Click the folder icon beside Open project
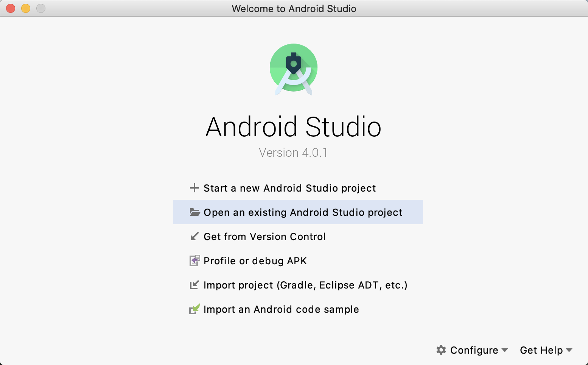The width and height of the screenshot is (588, 365). tap(194, 212)
